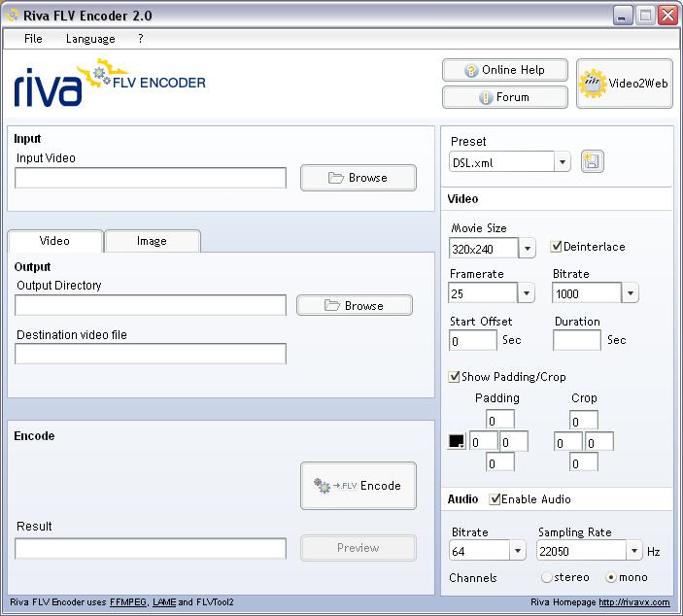The image size is (683, 616).
Task: Toggle the Deinterlace checkbox
Action: coord(556,247)
